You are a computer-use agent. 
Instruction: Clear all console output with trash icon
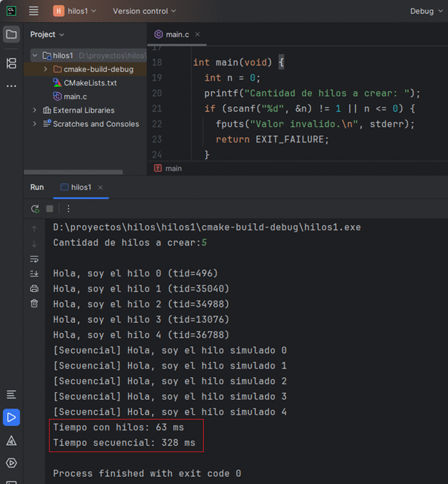point(34,304)
